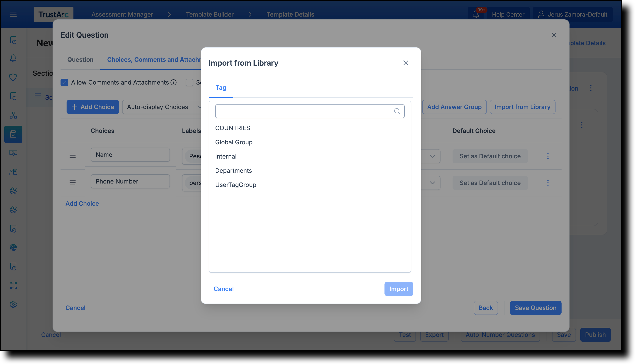Screen dimensions: 635x364
Task: Select the Tag tab
Action: point(221,88)
